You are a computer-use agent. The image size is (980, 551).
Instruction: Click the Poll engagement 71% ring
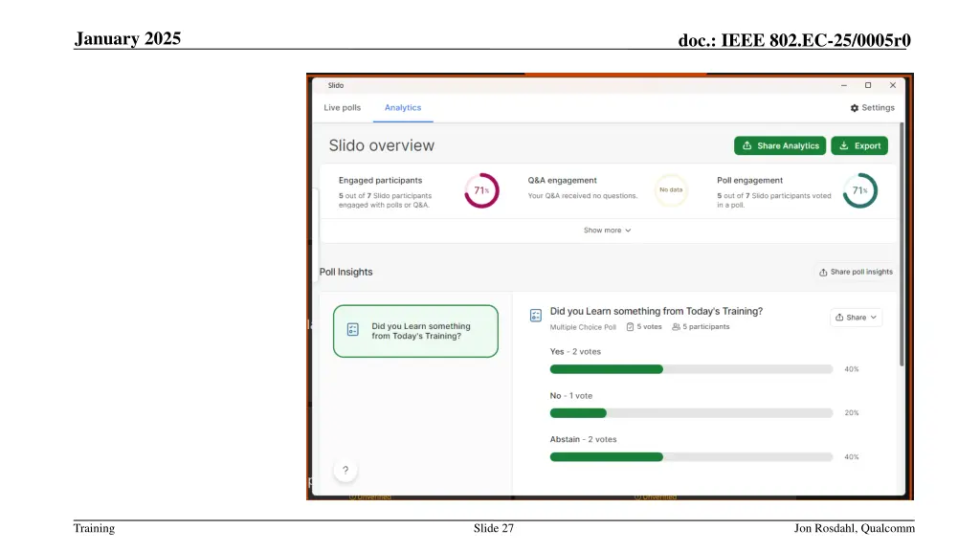tap(860, 190)
